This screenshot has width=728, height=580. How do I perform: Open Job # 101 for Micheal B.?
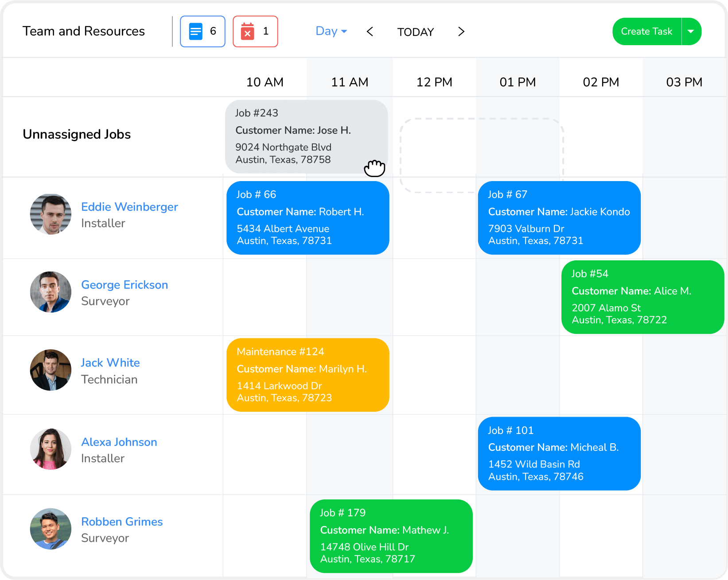[559, 453]
